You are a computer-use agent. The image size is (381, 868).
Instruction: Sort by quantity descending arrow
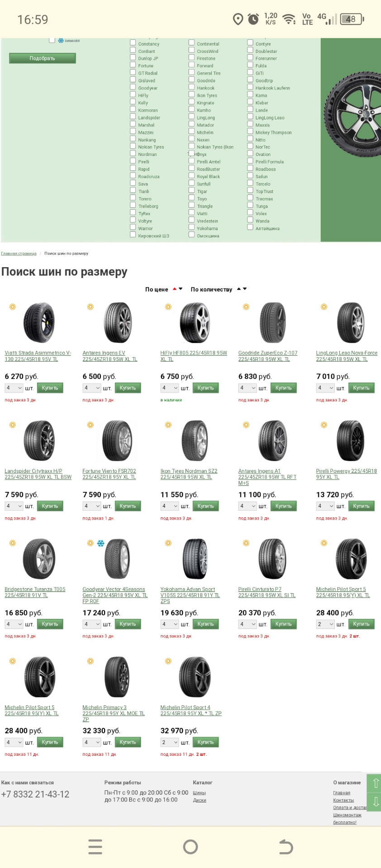(x=245, y=289)
